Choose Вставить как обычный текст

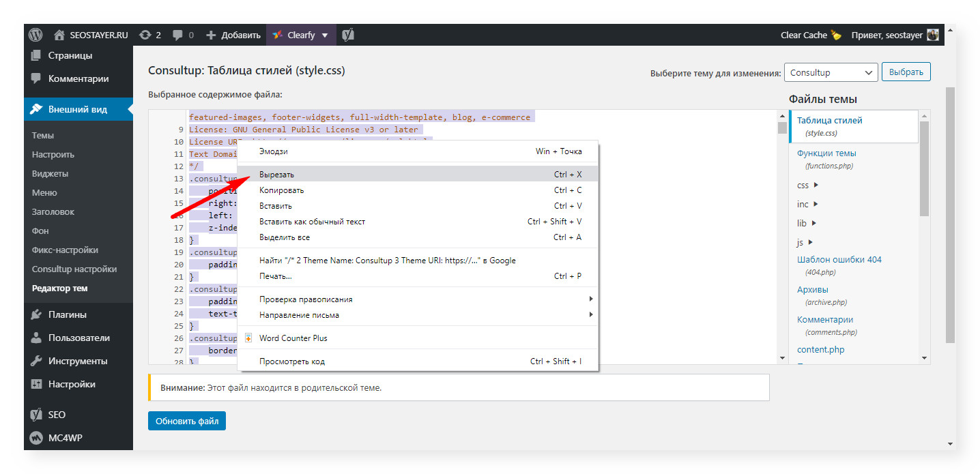tap(418, 222)
